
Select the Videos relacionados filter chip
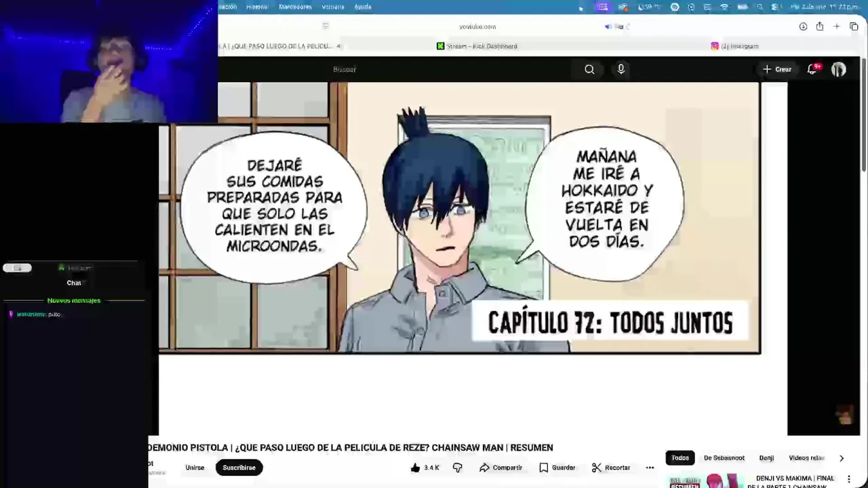click(x=806, y=458)
